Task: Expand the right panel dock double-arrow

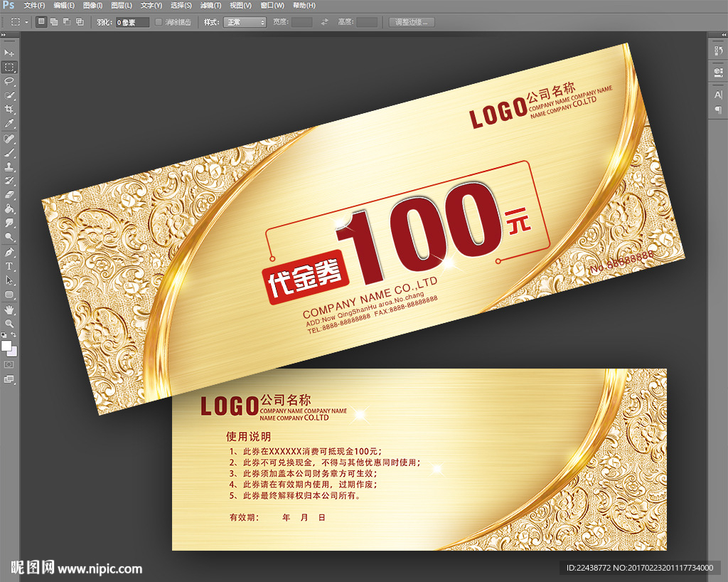Action: coord(723,35)
